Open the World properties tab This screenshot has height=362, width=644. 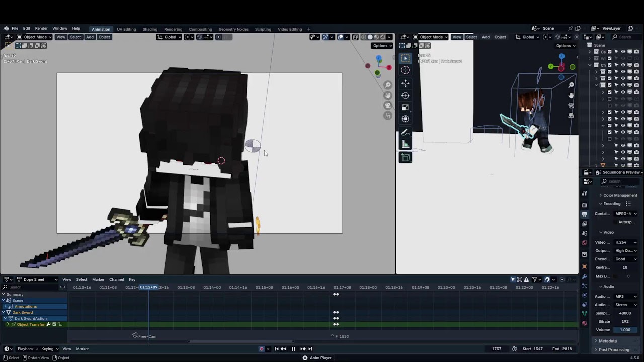click(584, 243)
